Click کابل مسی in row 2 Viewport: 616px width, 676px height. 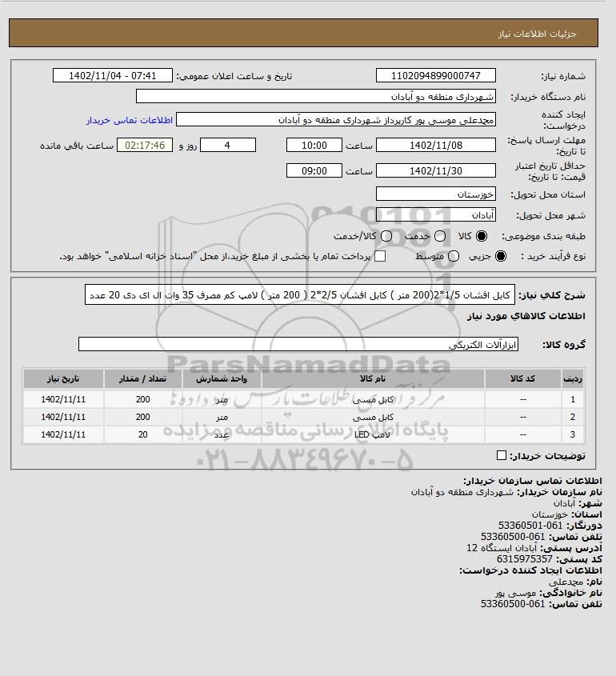tap(374, 418)
